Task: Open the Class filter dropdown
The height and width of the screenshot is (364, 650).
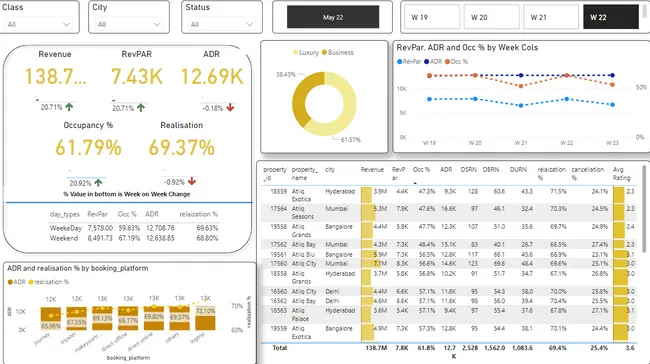Action: click(39, 24)
